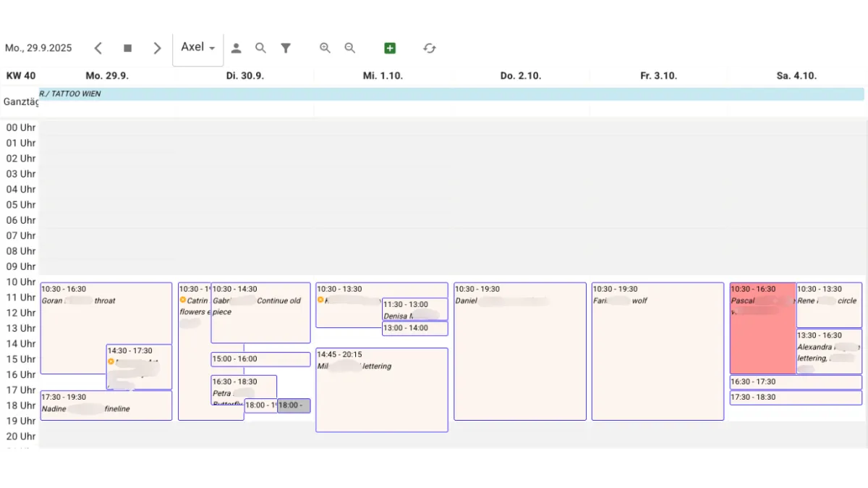Select the Mo. 29.9. column header
The width and height of the screenshot is (868, 488).
tap(107, 76)
